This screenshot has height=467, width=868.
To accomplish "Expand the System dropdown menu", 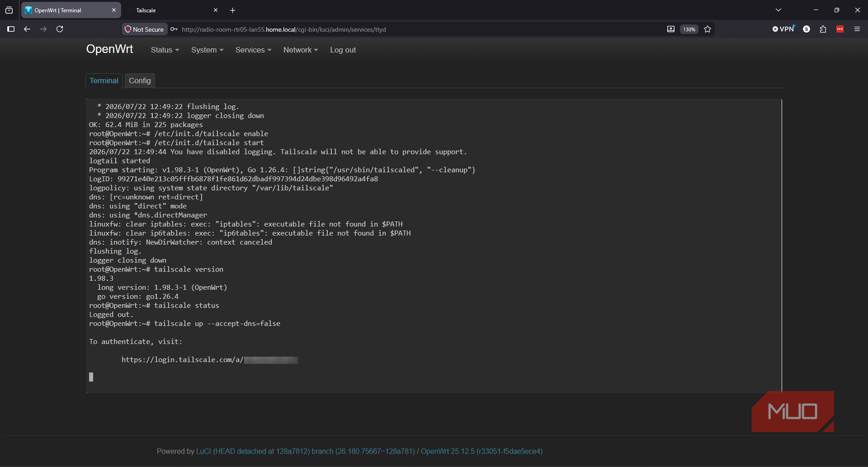I will pyautogui.click(x=207, y=50).
